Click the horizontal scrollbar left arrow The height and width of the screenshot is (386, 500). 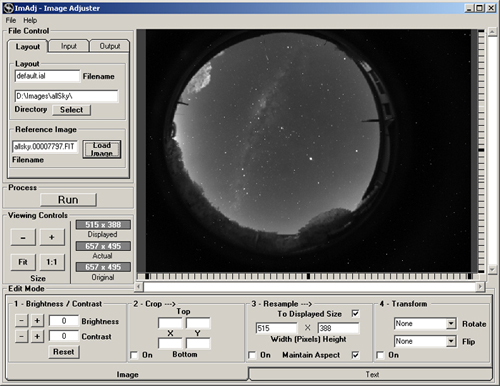(140, 287)
